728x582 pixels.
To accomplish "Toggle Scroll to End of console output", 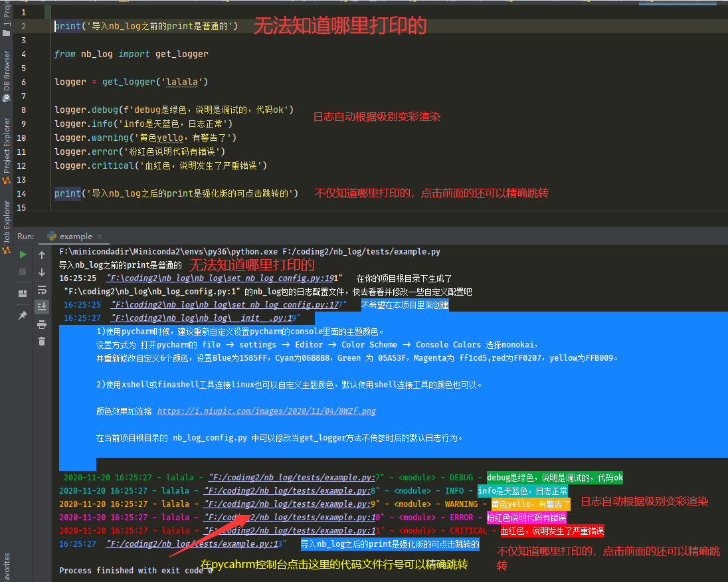I will point(42,306).
